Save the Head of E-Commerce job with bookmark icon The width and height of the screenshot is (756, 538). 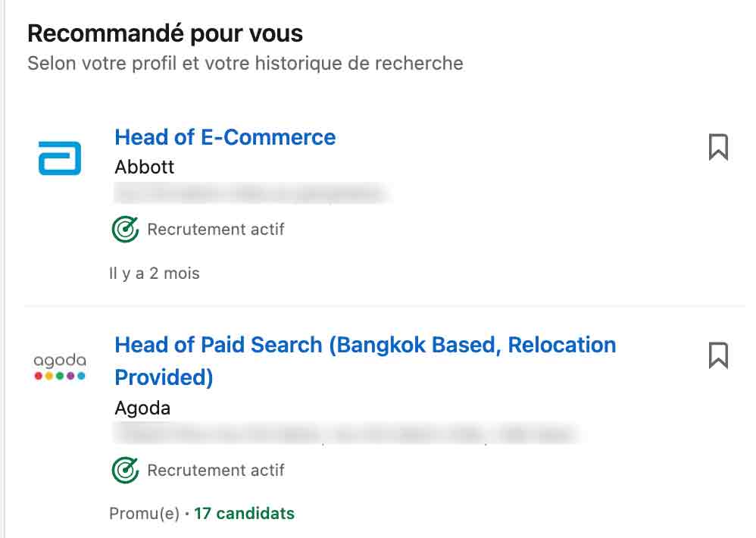click(x=718, y=147)
